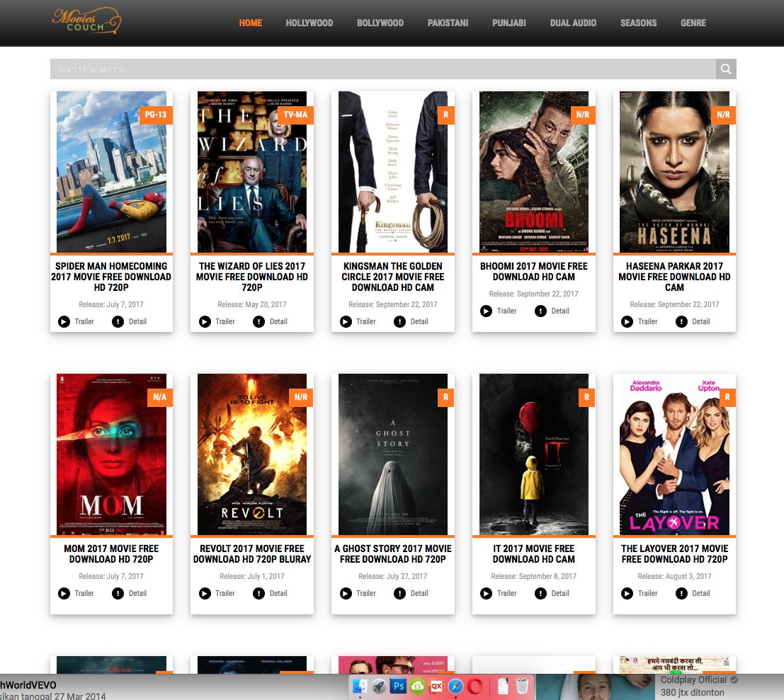Play the Spider Man Homecoming trailer icon

pos(63,321)
